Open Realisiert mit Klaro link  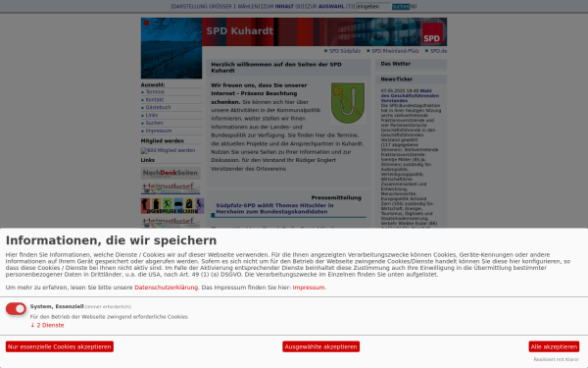(556, 359)
